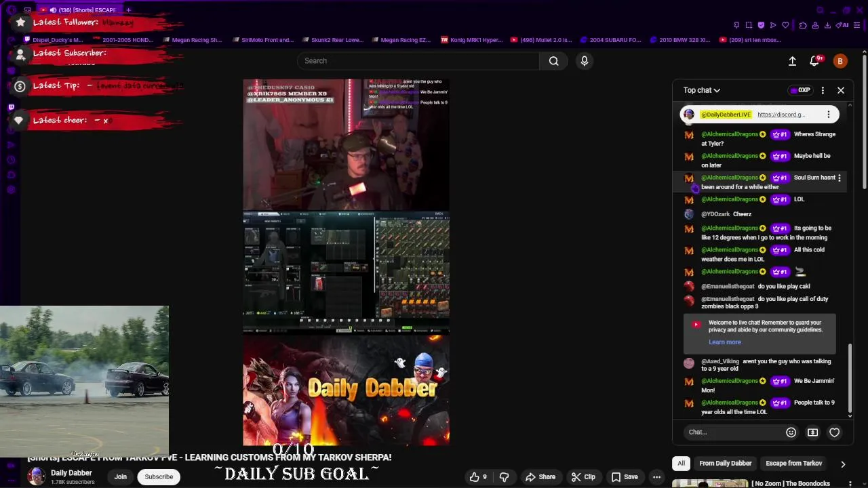
Task: Open Skunk2 Rear Lowe... bookmark
Action: tap(332, 40)
